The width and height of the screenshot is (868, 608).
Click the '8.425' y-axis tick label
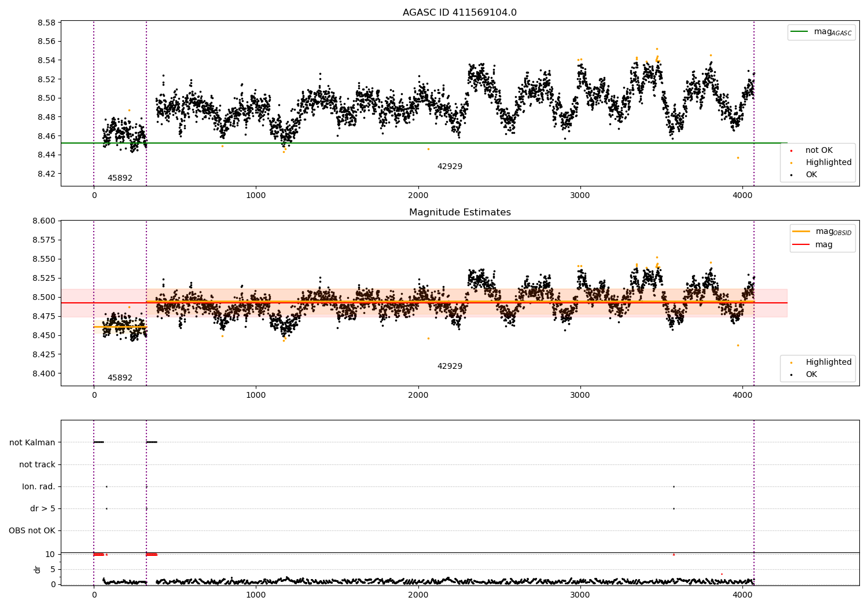[x=43, y=355]
